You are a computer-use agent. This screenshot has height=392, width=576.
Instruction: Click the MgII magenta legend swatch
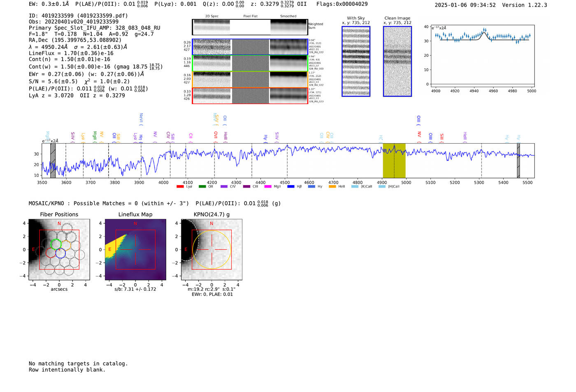(268, 186)
